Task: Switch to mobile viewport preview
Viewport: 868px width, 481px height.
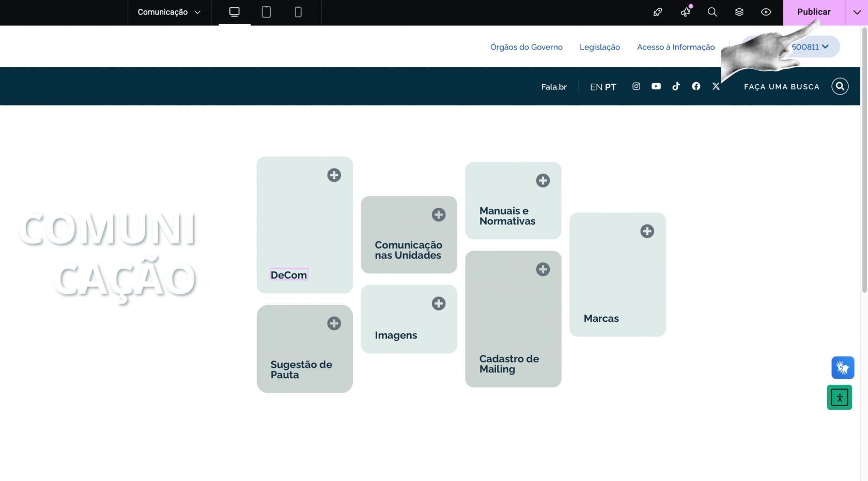Action: (x=298, y=12)
